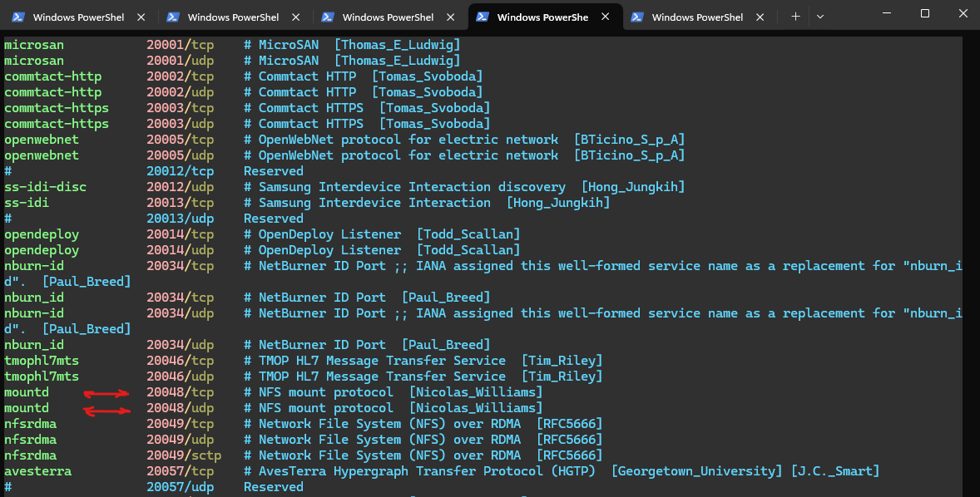Viewport: 980px width, 497px height.
Task: Click "nburn_id" on the 20034/tcp row
Action: pos(34,298)
